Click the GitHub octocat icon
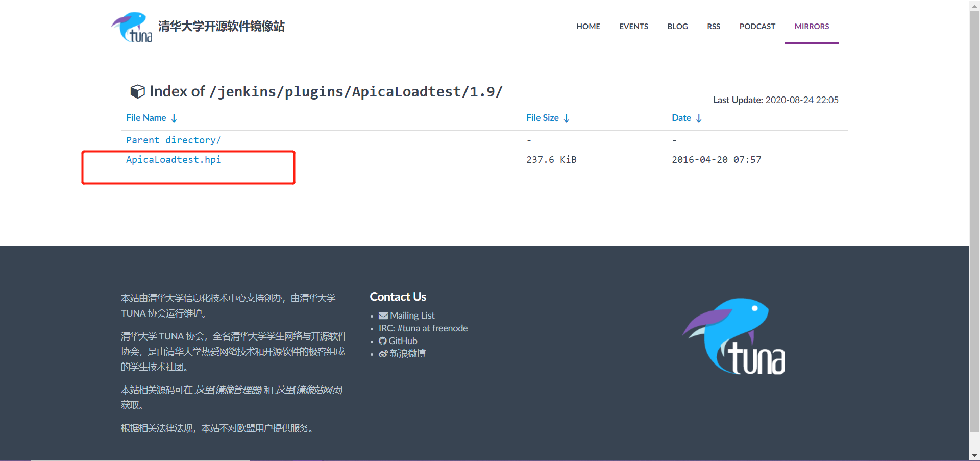Image resolution: width=980 pixels, height=461 pixels. (383, 341)
